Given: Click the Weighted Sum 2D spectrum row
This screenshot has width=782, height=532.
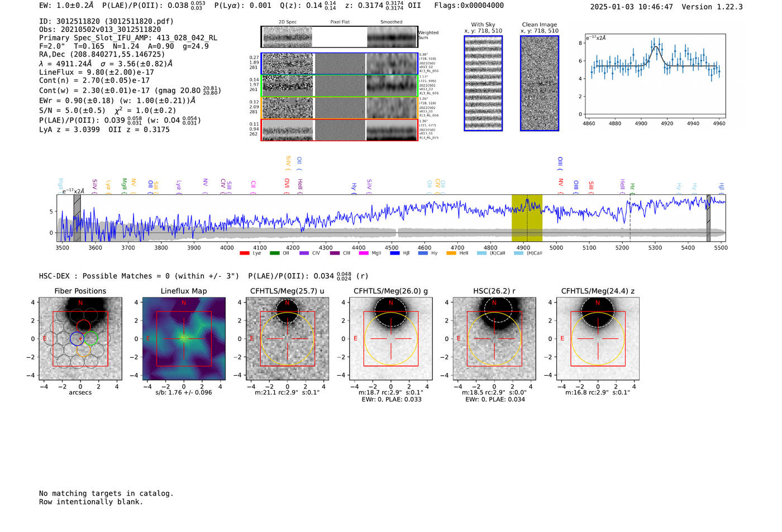Looking at the screenshot, I should (339, 37).
